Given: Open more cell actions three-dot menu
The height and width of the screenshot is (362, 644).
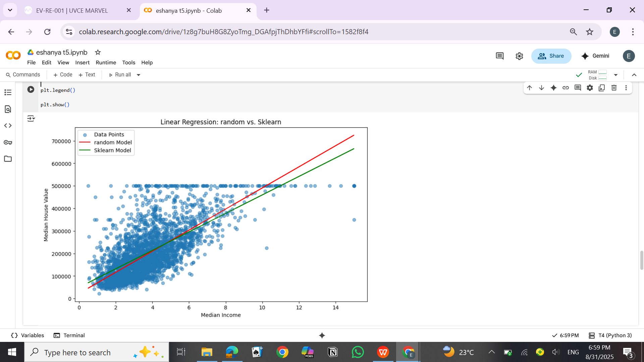Looking at the screenshot, I should click(626, 88).
